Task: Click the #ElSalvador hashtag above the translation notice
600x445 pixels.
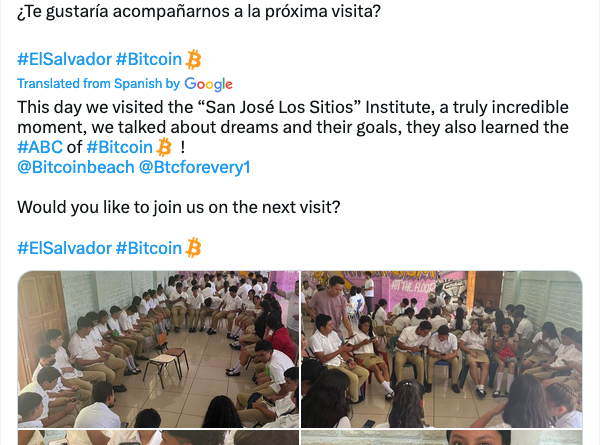Action: [63, 59]
